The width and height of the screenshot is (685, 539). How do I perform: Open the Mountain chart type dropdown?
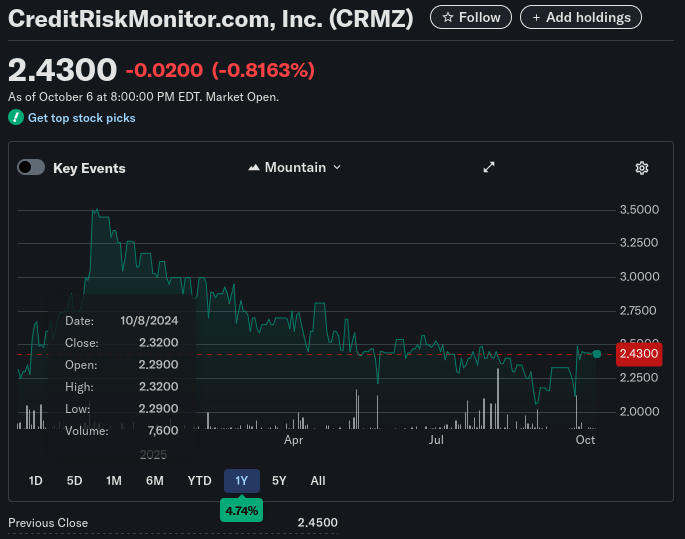click(x=295, y=168)
